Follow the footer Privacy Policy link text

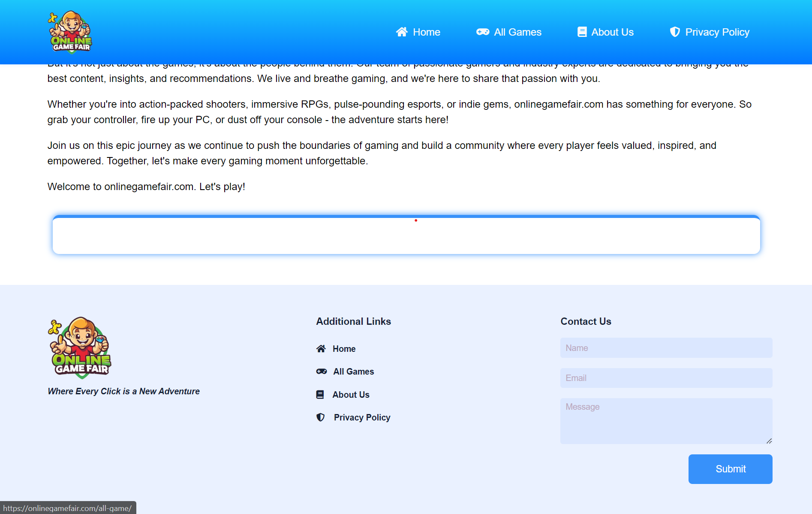[362, 417]
